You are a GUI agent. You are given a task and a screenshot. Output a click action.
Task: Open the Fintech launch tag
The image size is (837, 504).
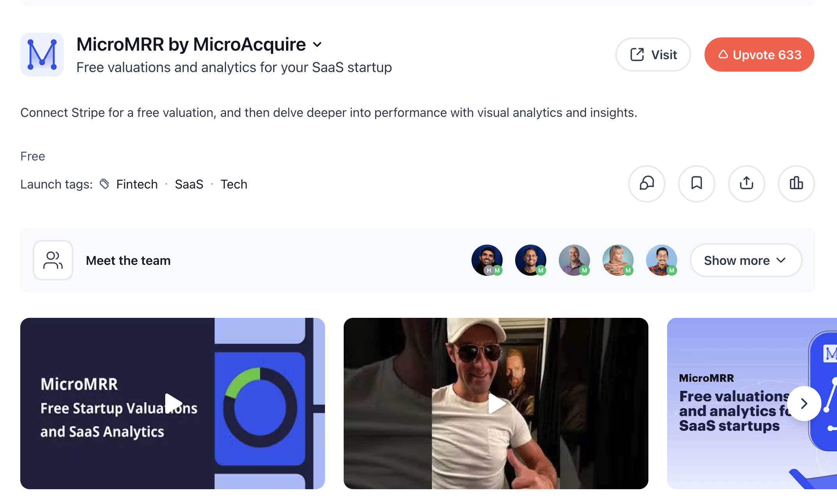coord(137,184)
